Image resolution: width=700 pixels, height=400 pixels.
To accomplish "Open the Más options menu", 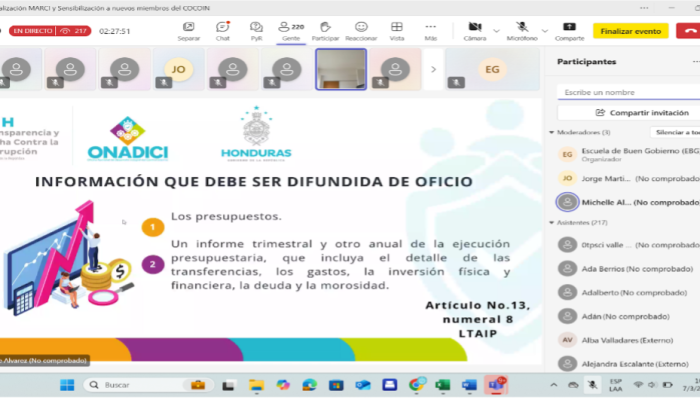I will [x=430, y=31].
